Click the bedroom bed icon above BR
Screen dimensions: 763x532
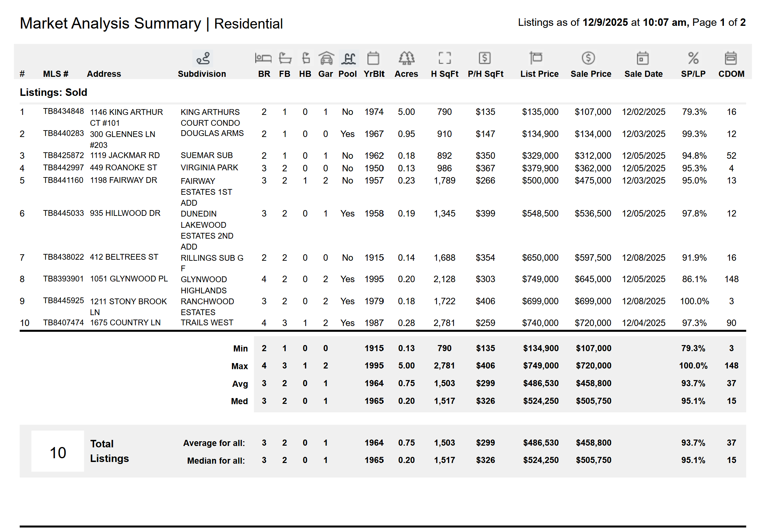(x=263, y=58)
